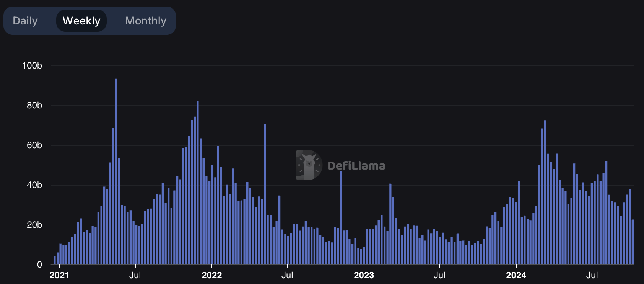Click the 20b y-axis label

click(34, 225)
